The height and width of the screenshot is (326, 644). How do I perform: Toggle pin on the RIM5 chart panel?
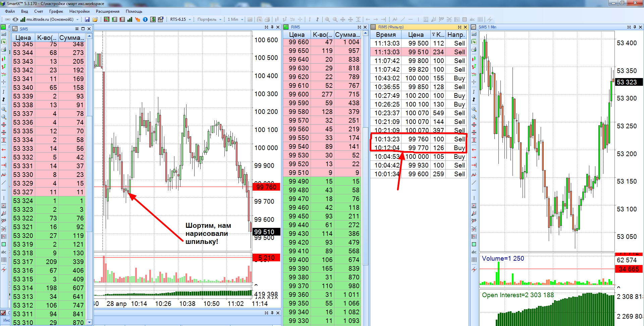tap(272, 27)
